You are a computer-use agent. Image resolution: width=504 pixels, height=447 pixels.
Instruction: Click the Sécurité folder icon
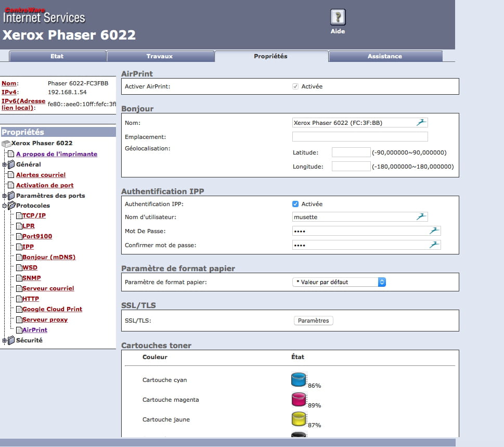[11, 340]
